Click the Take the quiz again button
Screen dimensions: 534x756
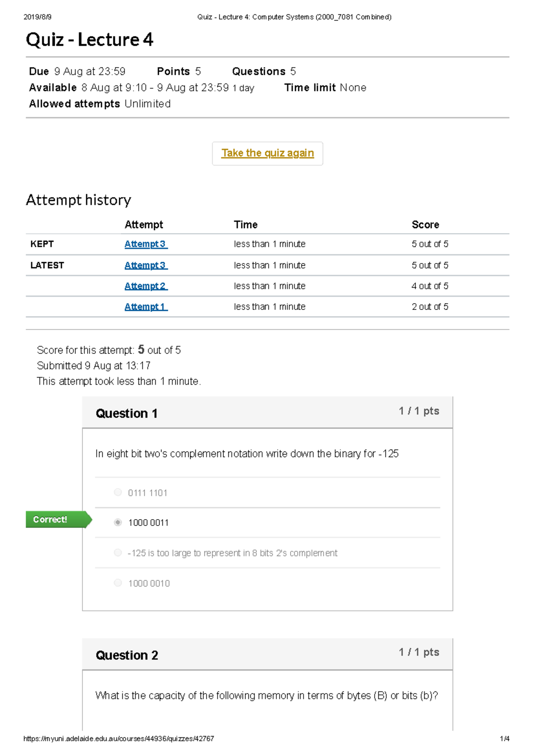click(267, 154)
